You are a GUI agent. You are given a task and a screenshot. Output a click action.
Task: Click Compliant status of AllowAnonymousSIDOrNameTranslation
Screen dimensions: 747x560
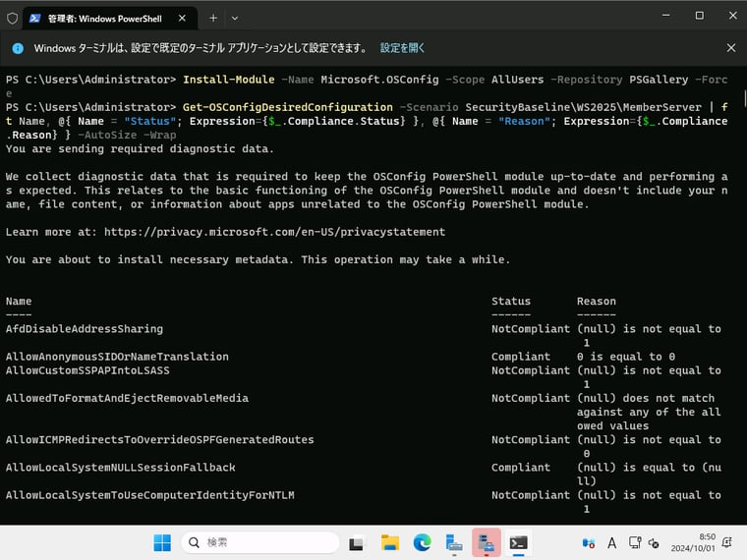tap(521, 357)
